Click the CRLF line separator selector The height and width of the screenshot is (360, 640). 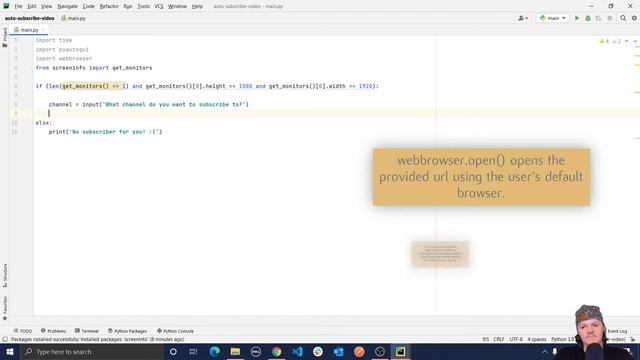tap(499, 340)
